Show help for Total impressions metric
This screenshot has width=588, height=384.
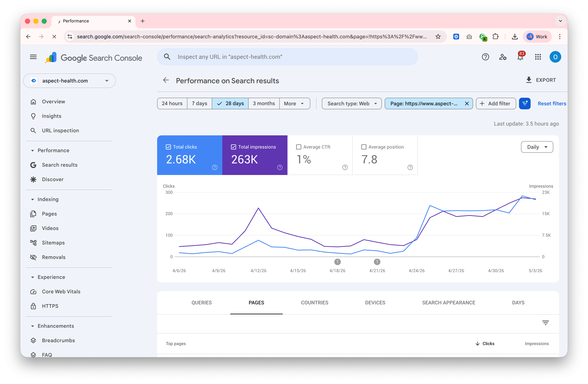tap(280, 167)
